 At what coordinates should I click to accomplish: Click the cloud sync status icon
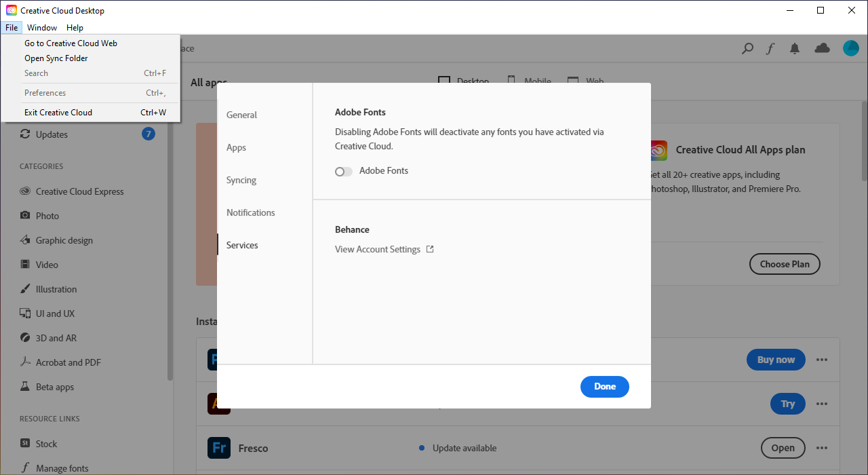[822, 48]
